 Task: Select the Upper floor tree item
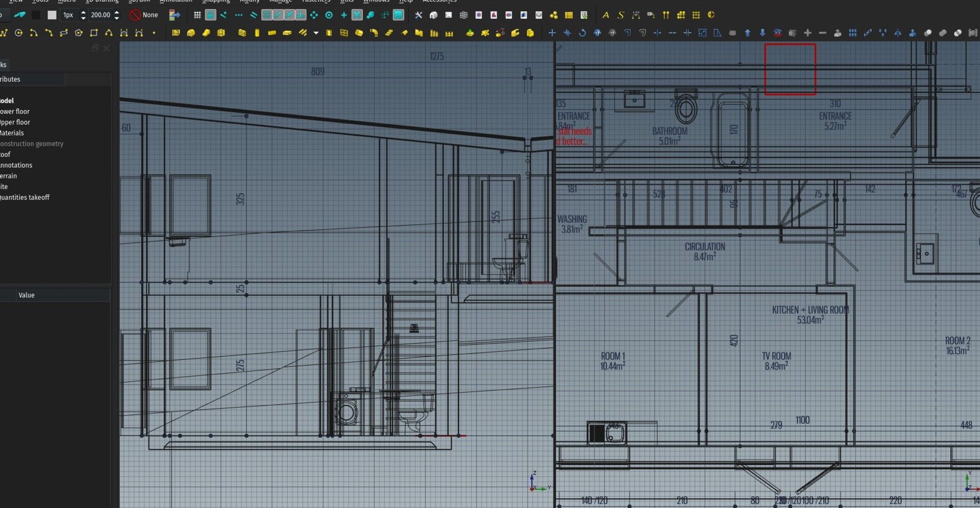coord(15,122)
